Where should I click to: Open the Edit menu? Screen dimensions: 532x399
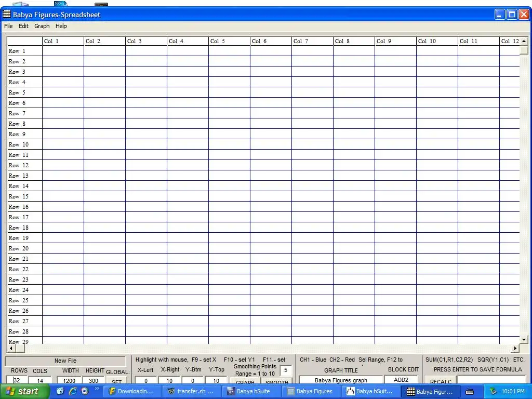click(23, 26)
